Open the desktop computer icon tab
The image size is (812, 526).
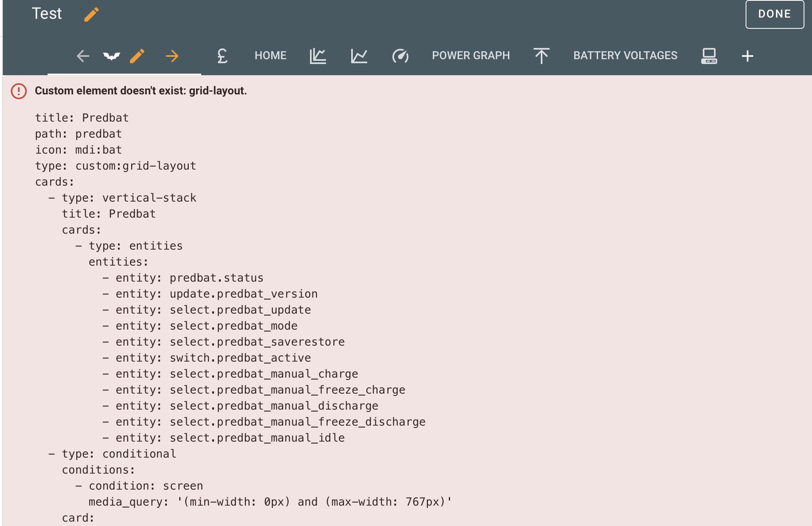[709, 56]
